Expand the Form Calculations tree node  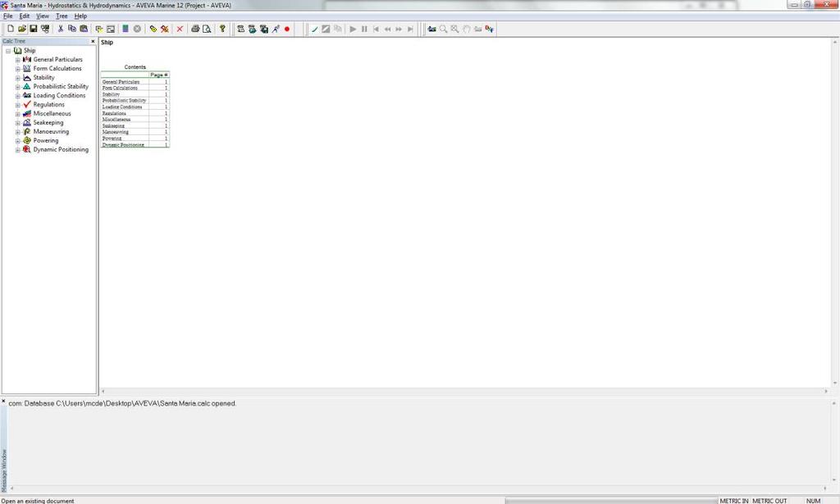tap(18, 69)
